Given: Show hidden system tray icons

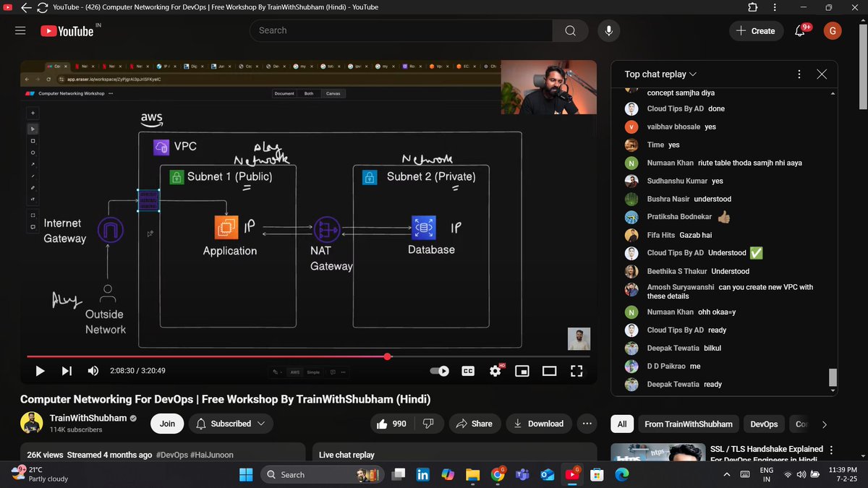Looking at the screenshot, I should point(727,475).
